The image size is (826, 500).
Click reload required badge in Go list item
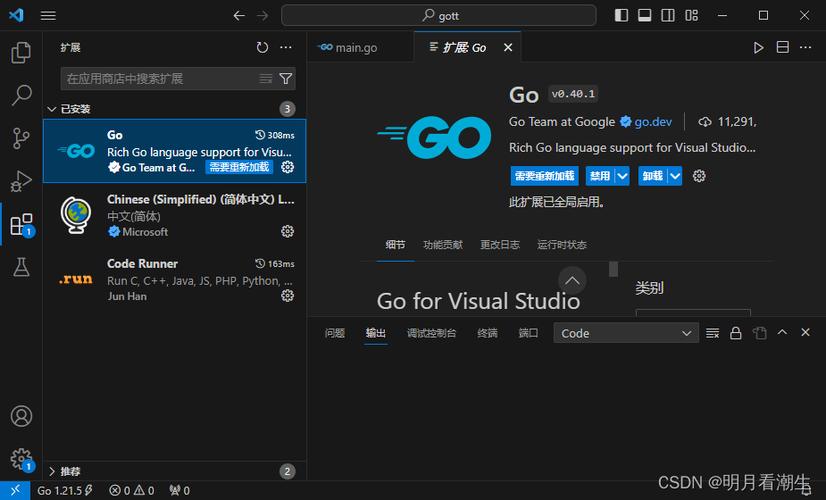point(240,167)
